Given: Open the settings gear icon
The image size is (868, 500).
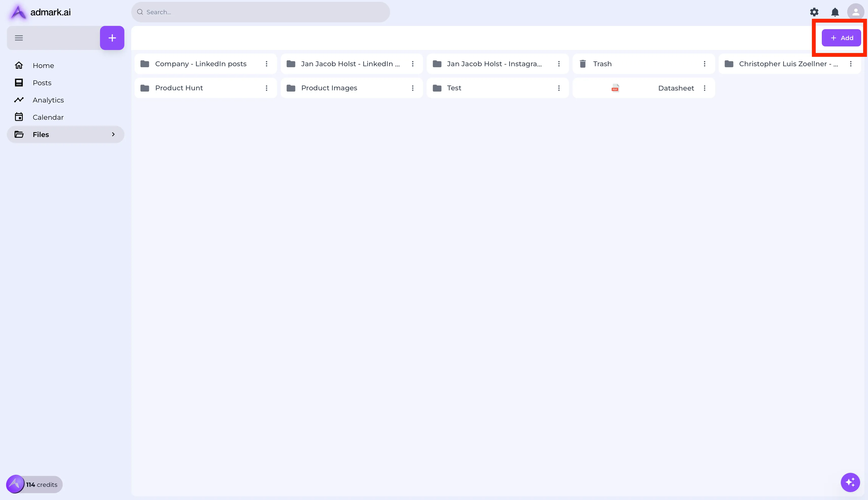Looking at the screenshot, I should pyautogui.click(x=814, y=12).
